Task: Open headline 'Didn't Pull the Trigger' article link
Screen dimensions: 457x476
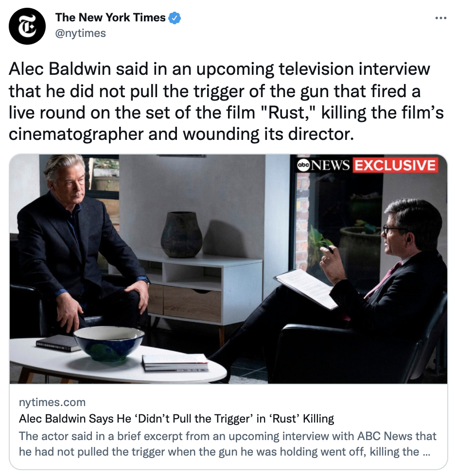Action: pos(176,419)
